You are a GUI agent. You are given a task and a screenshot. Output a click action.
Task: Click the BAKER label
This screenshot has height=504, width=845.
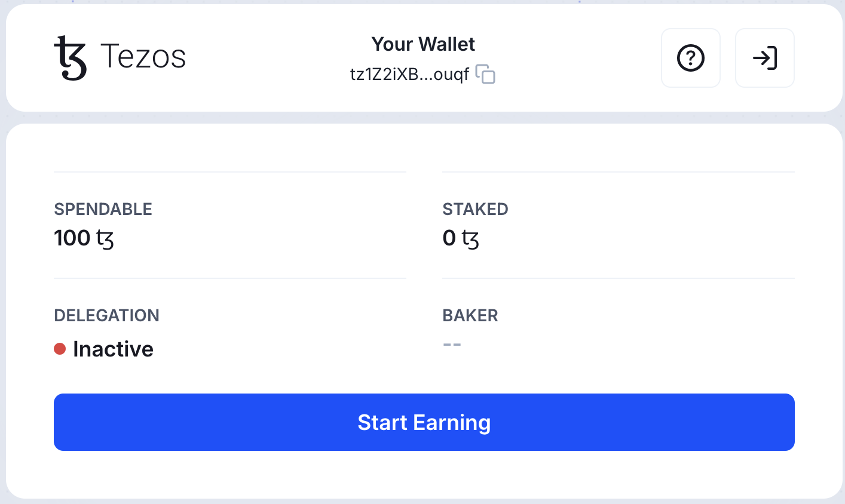pyautogui.click(x=470, y=315)
